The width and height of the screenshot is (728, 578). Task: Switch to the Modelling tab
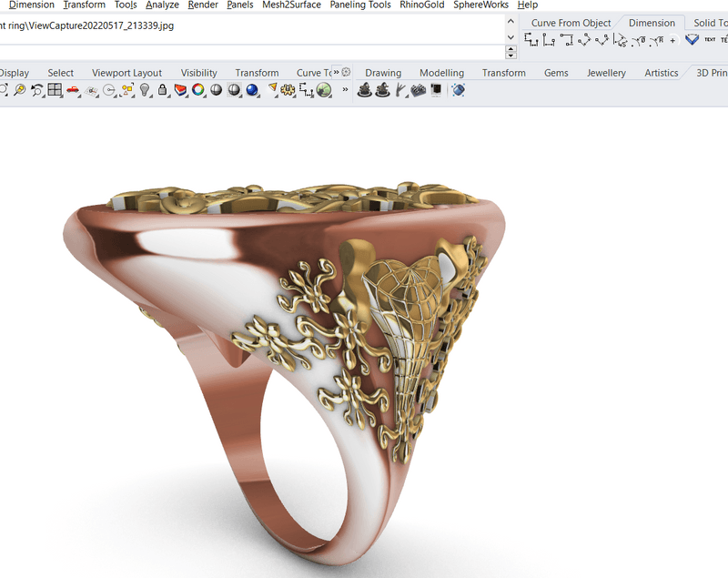pos(441,73)
